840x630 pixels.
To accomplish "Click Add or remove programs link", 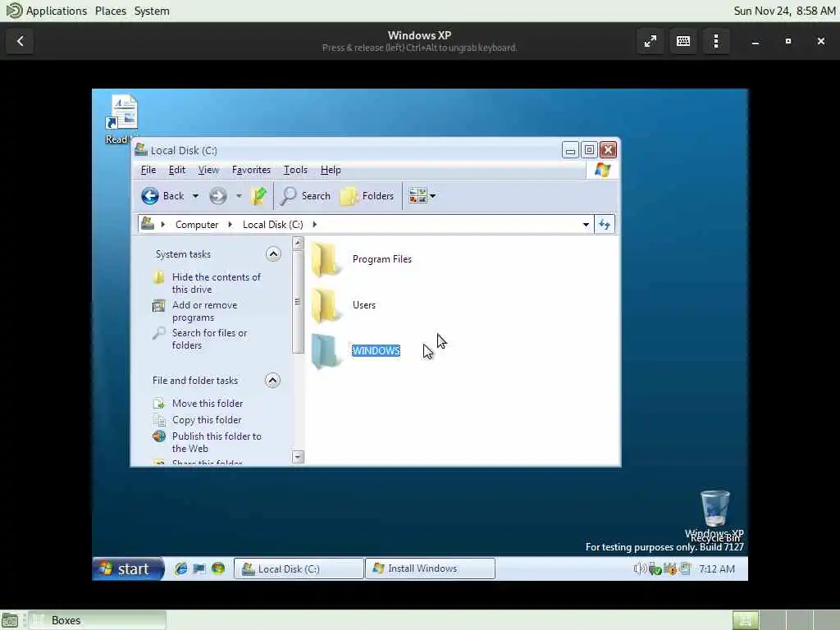I will pos(204,311).
